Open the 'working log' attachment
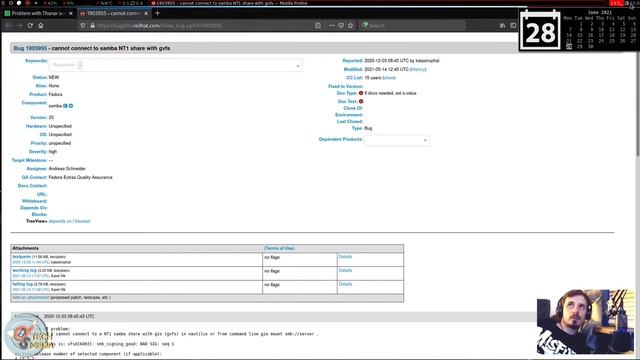Image resolution: width=640 pixels, height=360 pixels. click(x=24, y=270)
